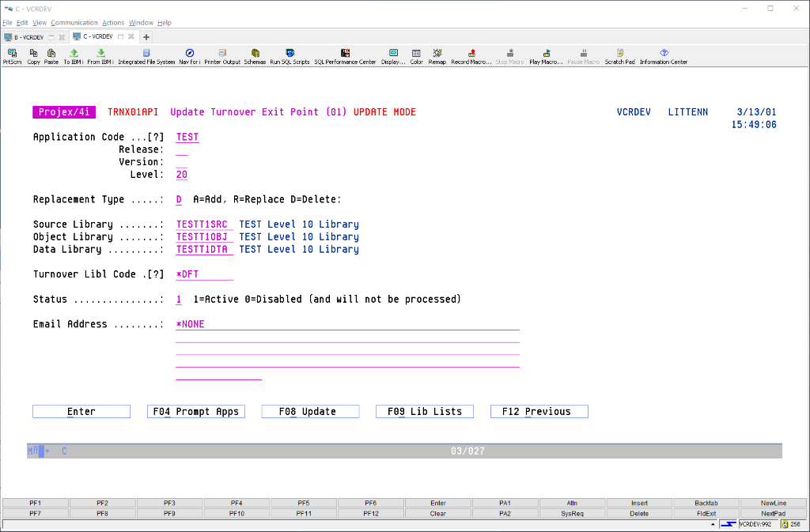Click the Replacement Type field with D

click(x=179, y=200)
